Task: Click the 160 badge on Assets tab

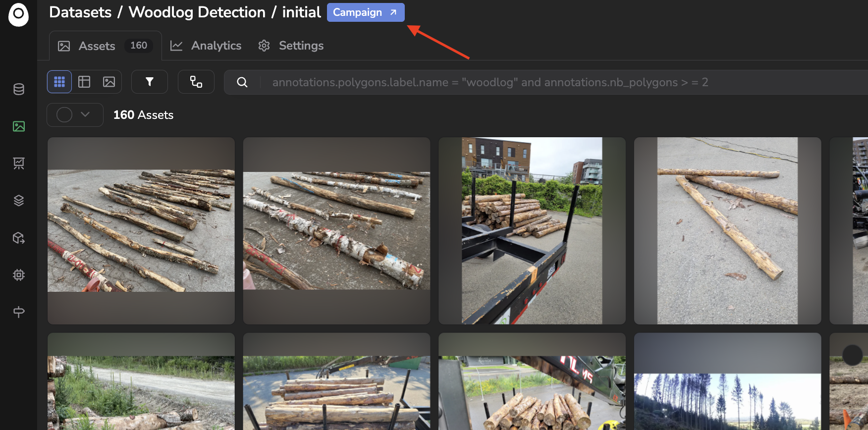Action: (x=139, y=46)
